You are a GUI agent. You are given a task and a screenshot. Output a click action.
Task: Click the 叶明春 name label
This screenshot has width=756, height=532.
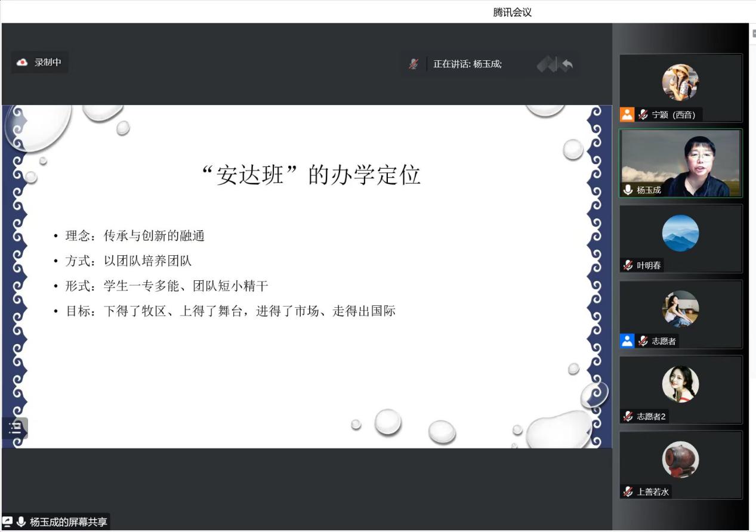point(649,265)
